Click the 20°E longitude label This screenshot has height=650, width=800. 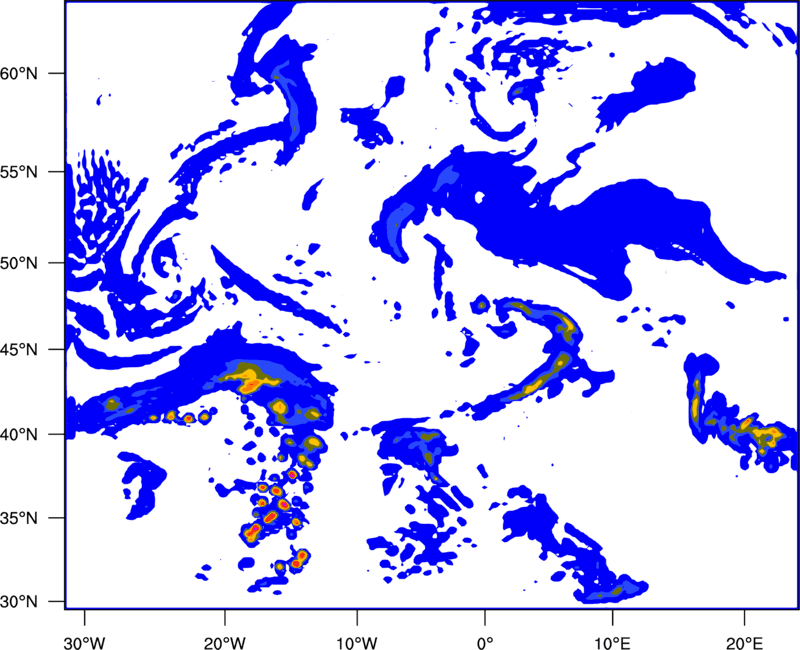coord(744,643)
